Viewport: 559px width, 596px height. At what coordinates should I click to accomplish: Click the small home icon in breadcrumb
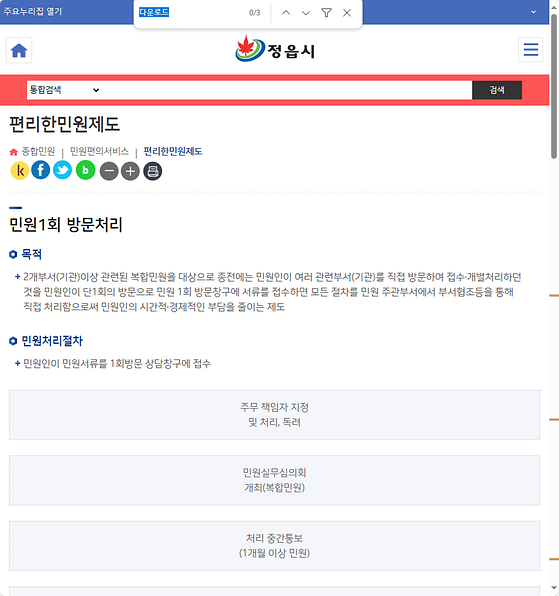[14, 152]
